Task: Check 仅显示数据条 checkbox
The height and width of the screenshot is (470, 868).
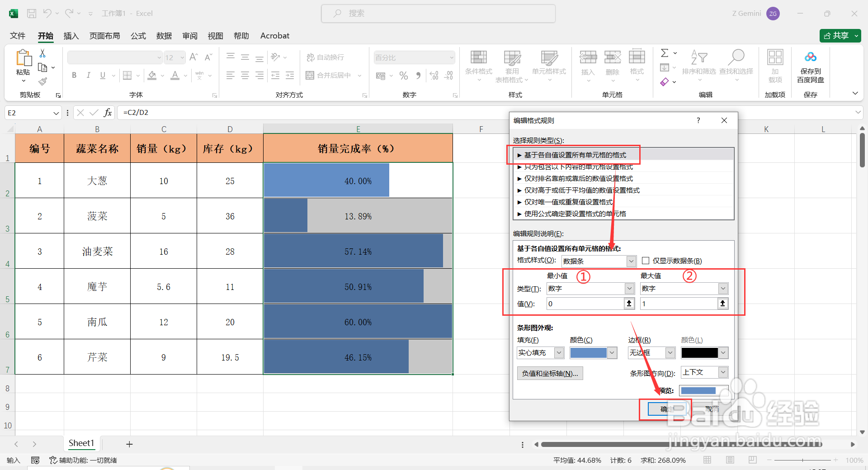Action: pyautogui.click(x=646, y=261)
